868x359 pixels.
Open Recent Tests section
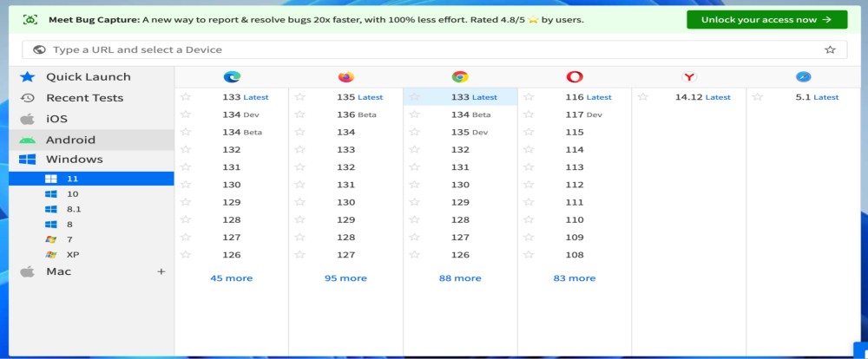(x=91, y=98)
